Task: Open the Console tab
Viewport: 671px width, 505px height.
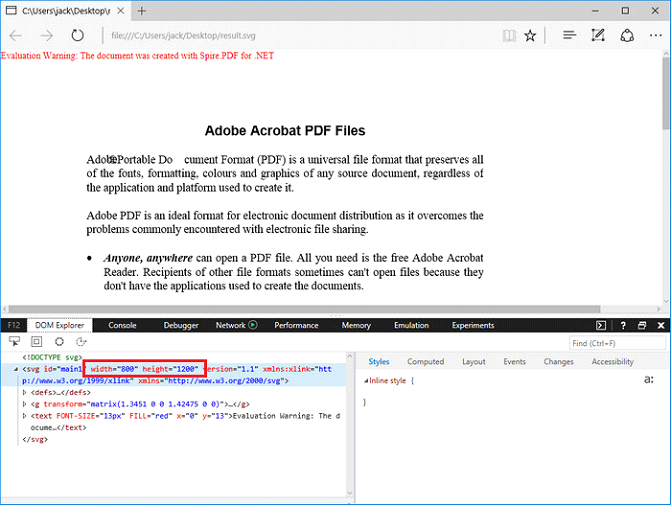Action: pos(122,325)
